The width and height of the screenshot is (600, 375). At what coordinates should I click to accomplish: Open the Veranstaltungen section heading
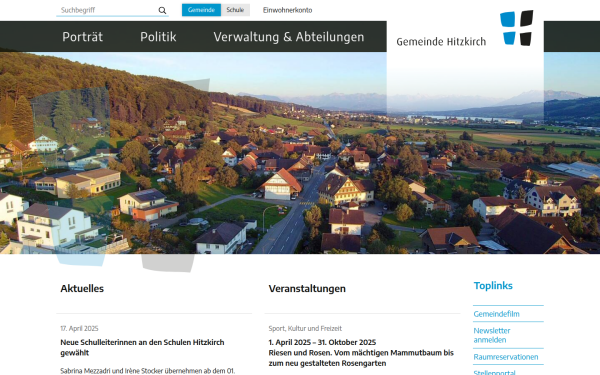pos(307,289)
